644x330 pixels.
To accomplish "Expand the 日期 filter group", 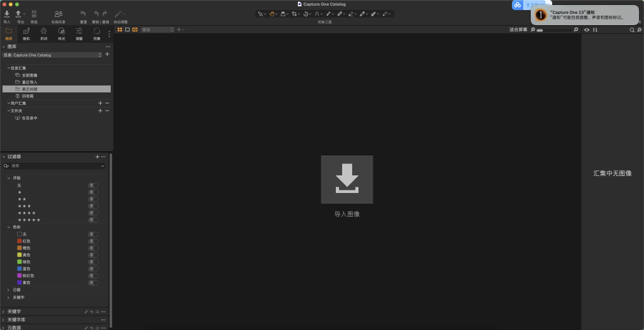I will (x=9, y=290).
